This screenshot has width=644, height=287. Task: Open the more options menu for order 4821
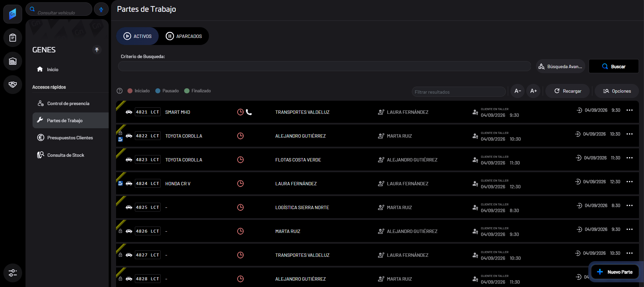[630, 110]
